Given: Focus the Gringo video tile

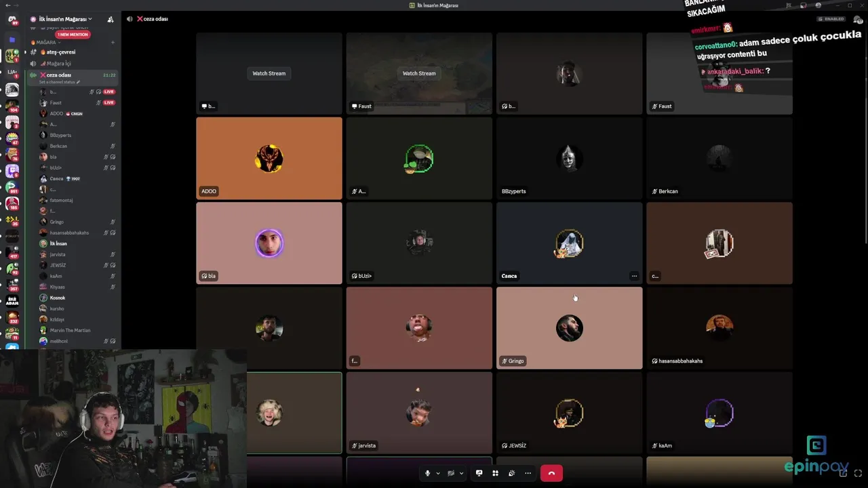Looking at the screenshot, I should click(x=569, y=328).
